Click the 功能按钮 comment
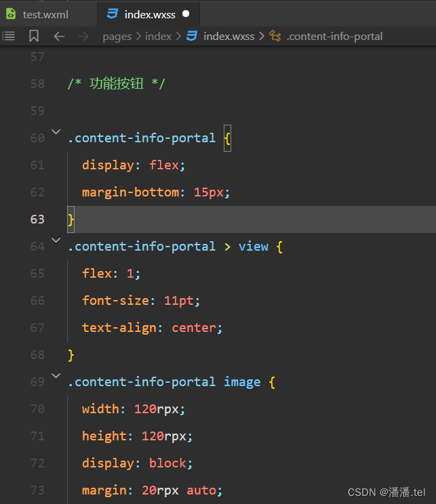The width and height of the screenshot is (436, 504). (x=117, y=83)
